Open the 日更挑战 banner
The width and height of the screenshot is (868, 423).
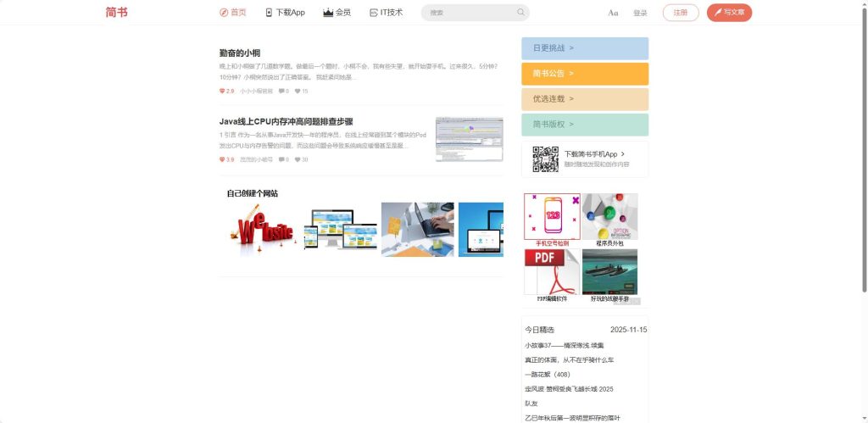[x=585, y=48]
